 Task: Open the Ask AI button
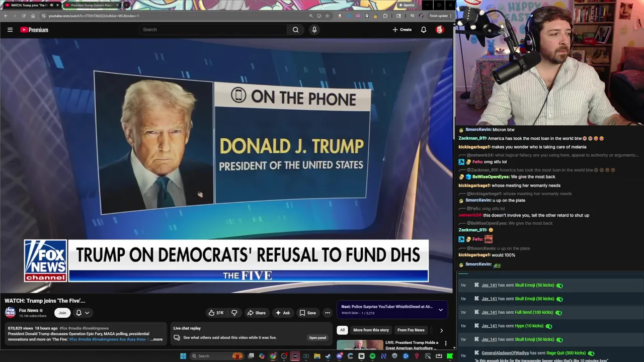click(282, 313)
